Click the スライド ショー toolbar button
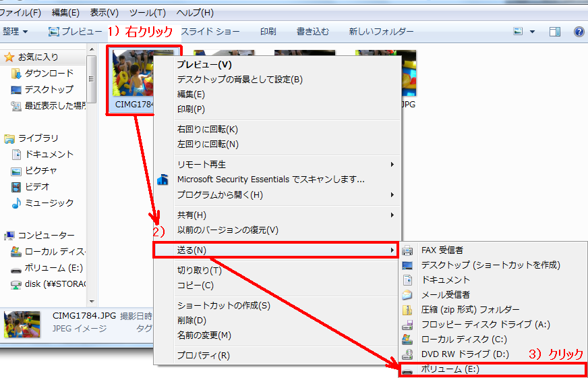This screenshot has height=378, width=588. click(x=210, y=32)
